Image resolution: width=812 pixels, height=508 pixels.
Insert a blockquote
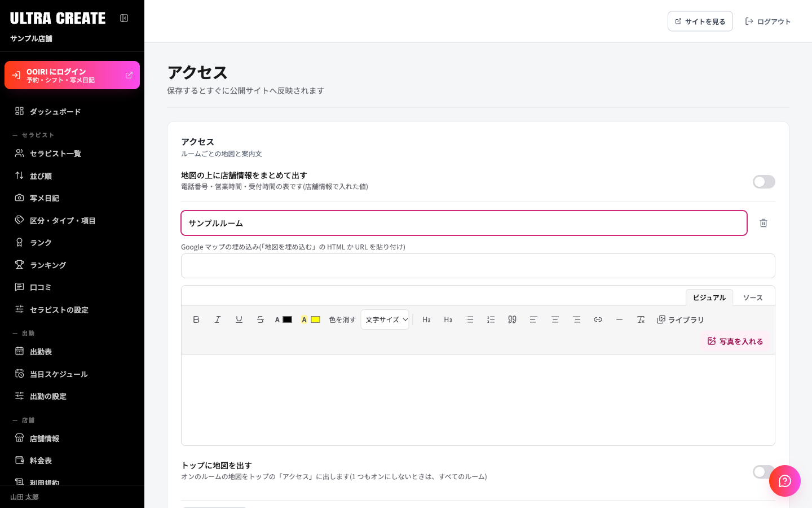pyautogui.click(x=513, y=319)
